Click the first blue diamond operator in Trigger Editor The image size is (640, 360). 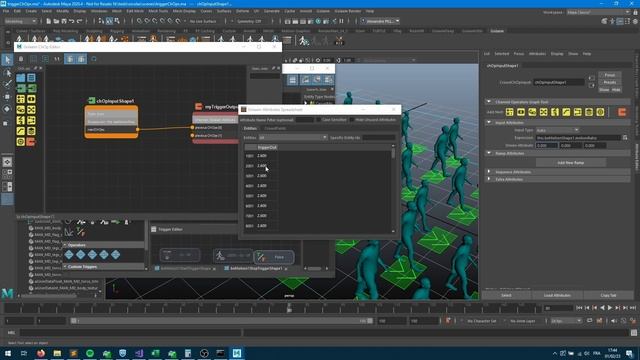click(x=69, y=255)
